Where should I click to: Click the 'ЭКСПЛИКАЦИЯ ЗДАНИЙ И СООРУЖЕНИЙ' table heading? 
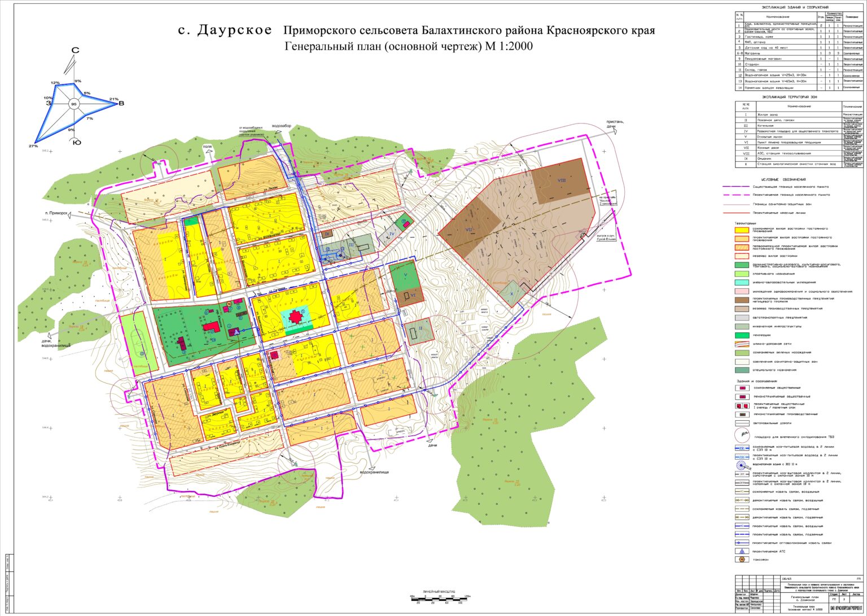click(795, 7)
